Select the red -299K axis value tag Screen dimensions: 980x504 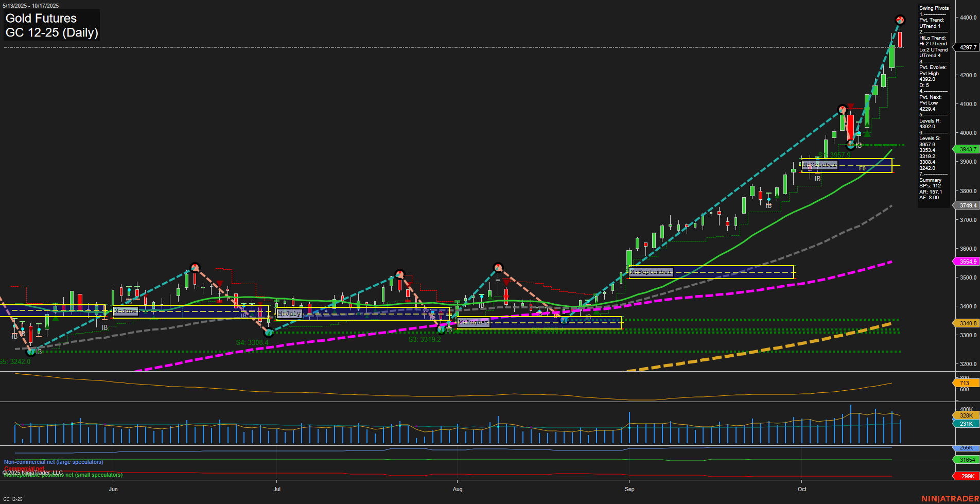coord(966,476)
